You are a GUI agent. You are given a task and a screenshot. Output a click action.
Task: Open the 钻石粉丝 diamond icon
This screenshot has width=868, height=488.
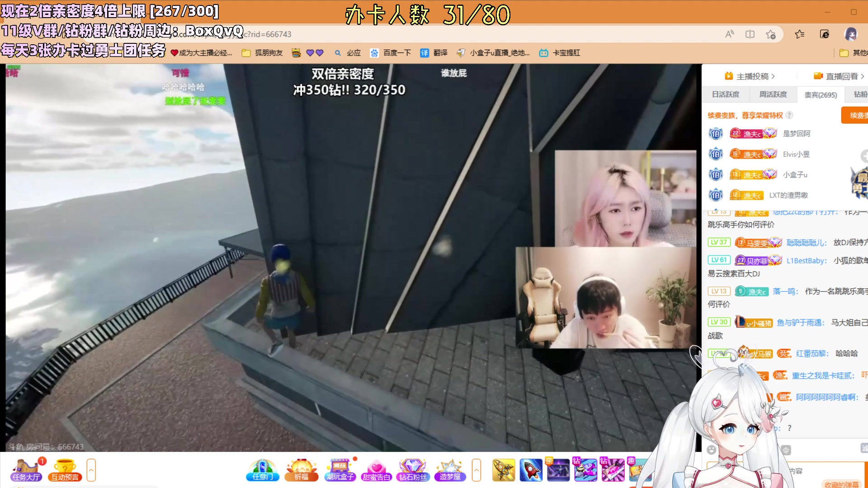coord(413,470)
